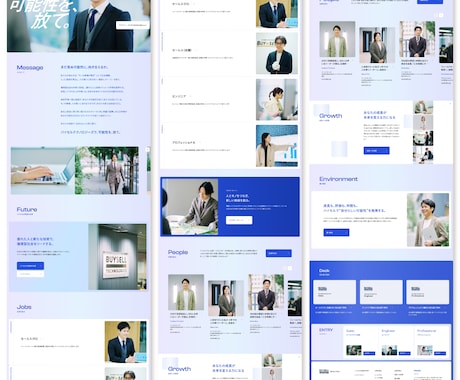Click the white button on the blue banner
The image size is (460, 380).
tap(239, 220)
